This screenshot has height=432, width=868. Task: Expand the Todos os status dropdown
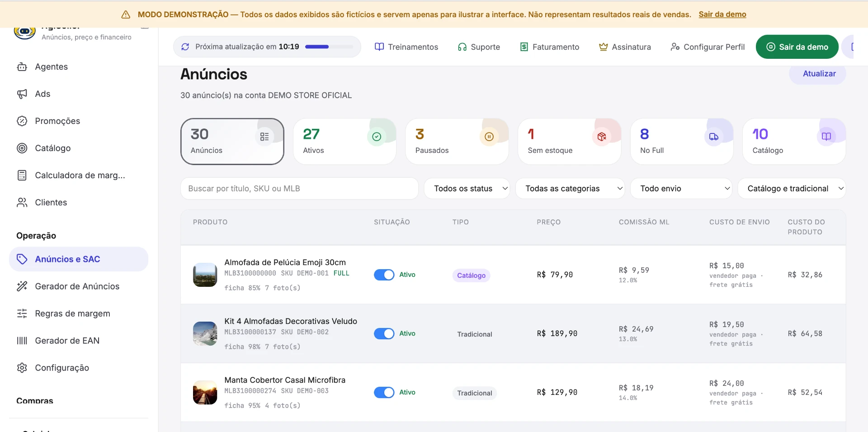[x=467, y=189]
